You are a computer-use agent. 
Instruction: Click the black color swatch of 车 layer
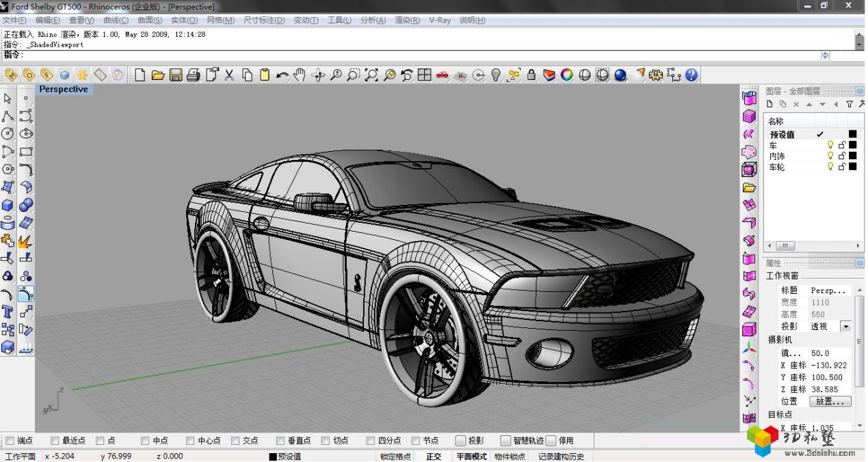(853, 146)
